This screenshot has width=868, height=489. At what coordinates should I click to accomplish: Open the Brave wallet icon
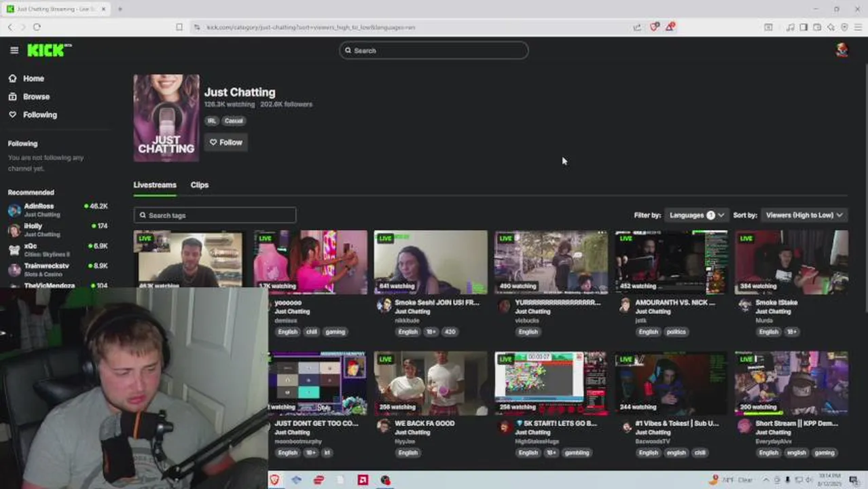[817, 27]
